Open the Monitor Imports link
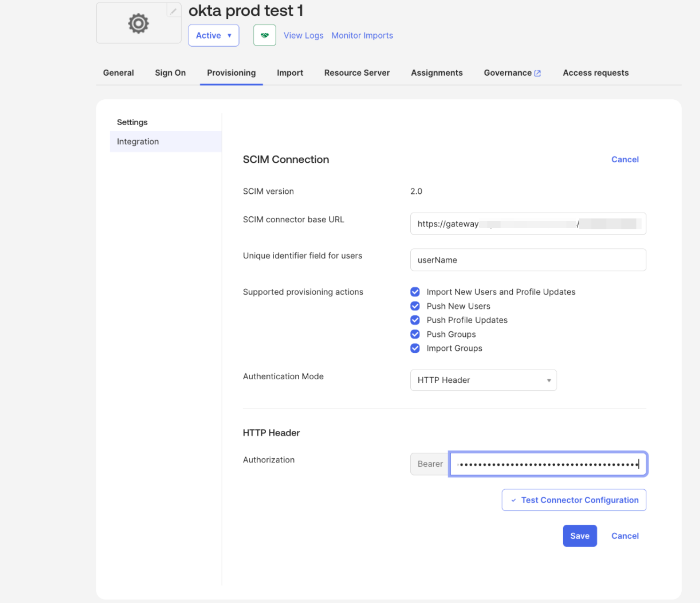This screenshot has height=603, width=700. click(x=362, y=36)
